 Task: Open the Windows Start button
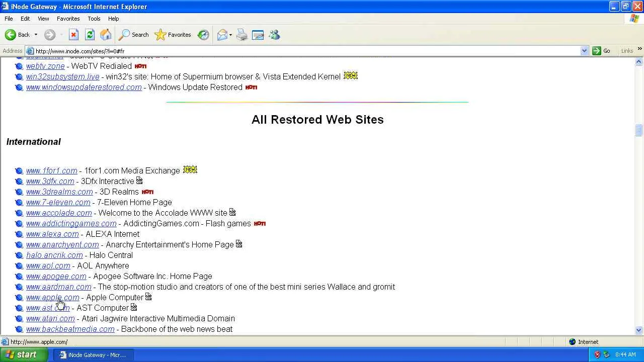(24, 354)
